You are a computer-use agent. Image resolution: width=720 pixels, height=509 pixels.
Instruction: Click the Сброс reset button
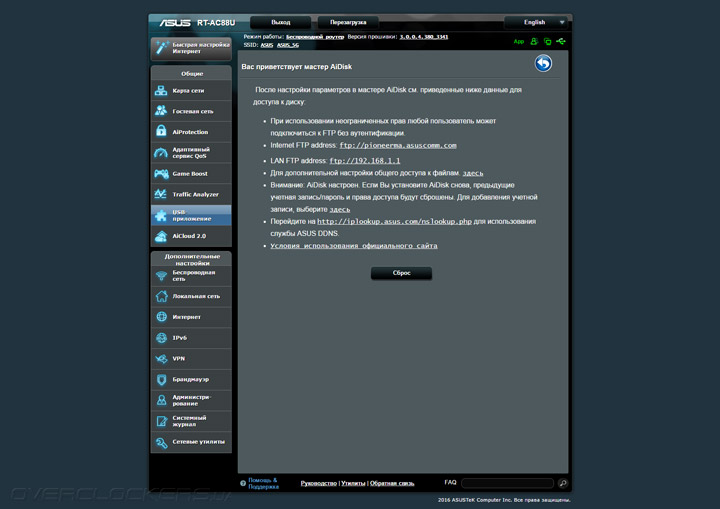pos(401,273)
